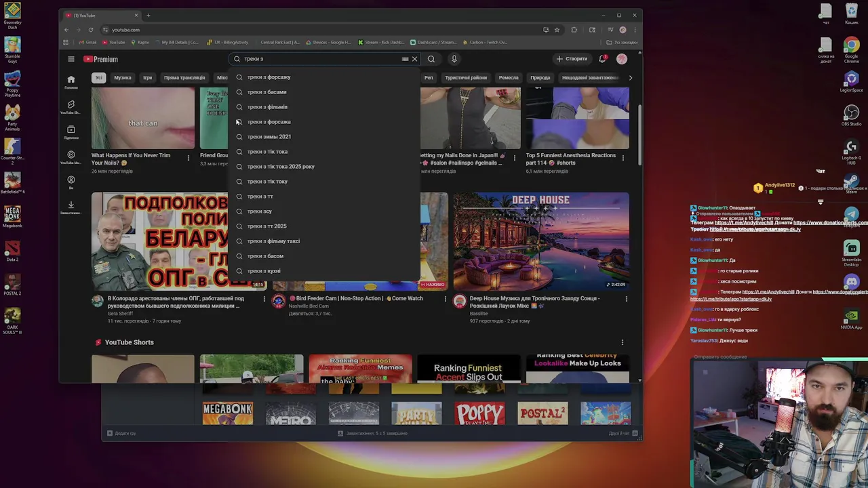
Task: Select the Ігри filter chip
Action: (x=147, y=77)
